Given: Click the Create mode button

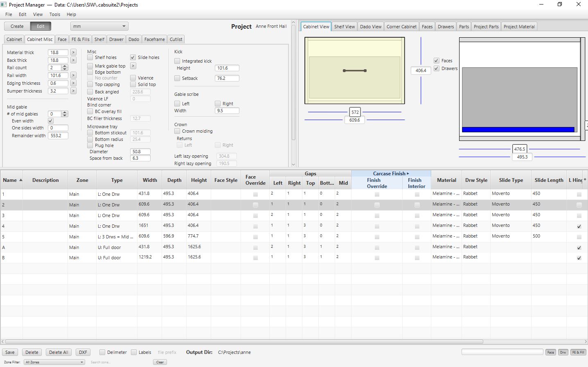Looking at the screenshot, I should 17,26.
